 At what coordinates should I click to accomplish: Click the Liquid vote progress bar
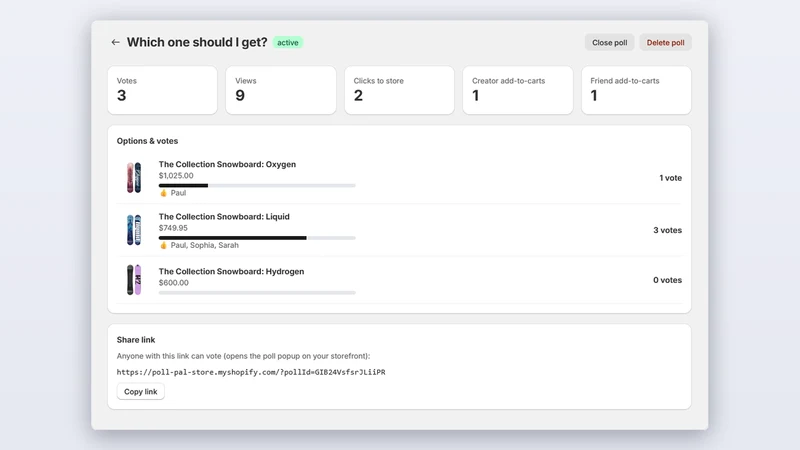tap(257, 238)
